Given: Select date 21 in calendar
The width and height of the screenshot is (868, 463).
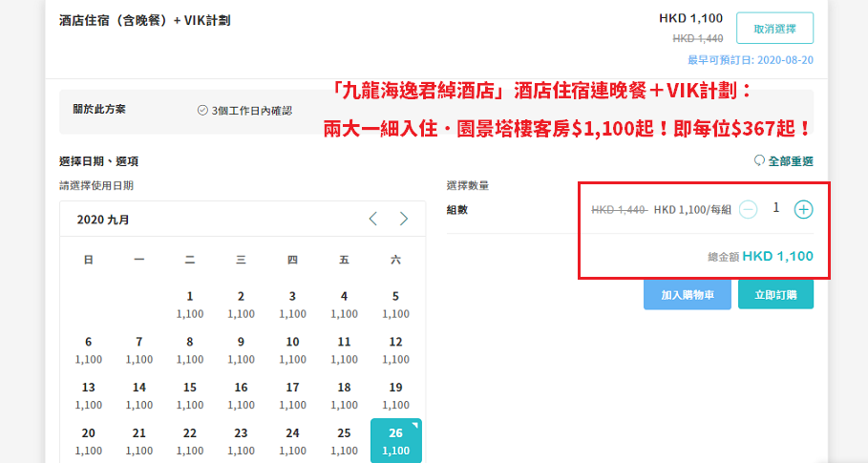Looking at the screenshot, I should (x=139, y=441).
